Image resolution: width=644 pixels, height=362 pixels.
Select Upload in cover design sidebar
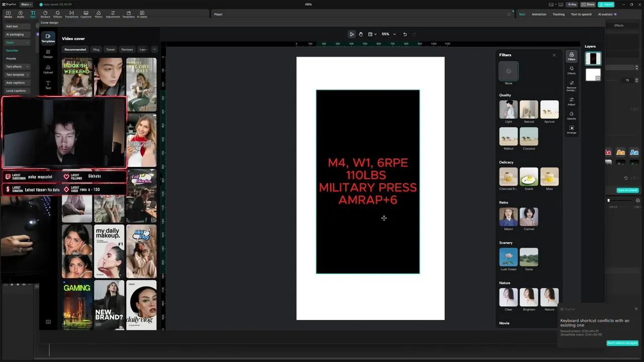pos(48,69)
